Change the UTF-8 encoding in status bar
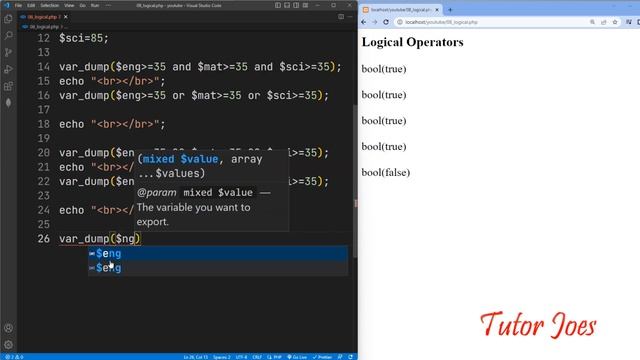 (x=241, y=357)
